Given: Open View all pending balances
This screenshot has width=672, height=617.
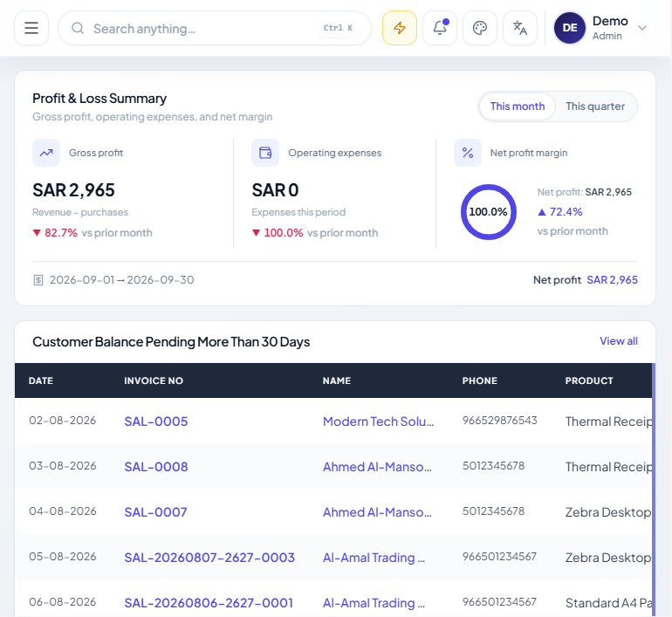Looking at the screenshot, I should click(619, 341).
